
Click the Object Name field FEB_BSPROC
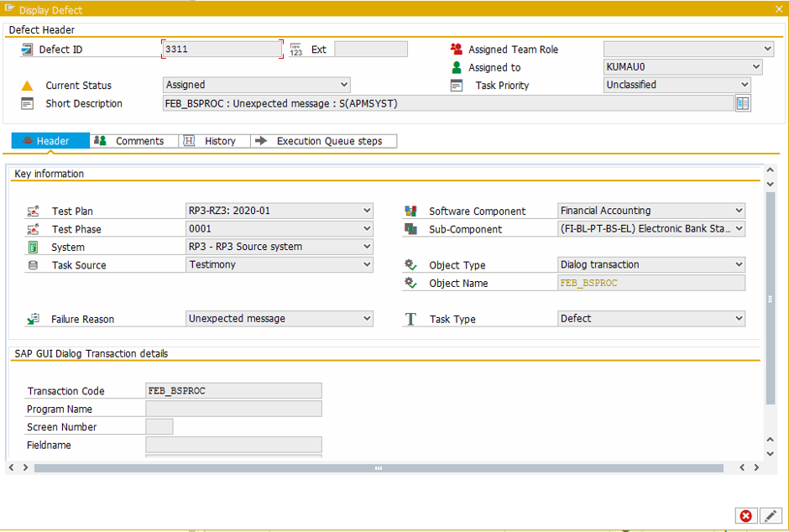[651, 283]
